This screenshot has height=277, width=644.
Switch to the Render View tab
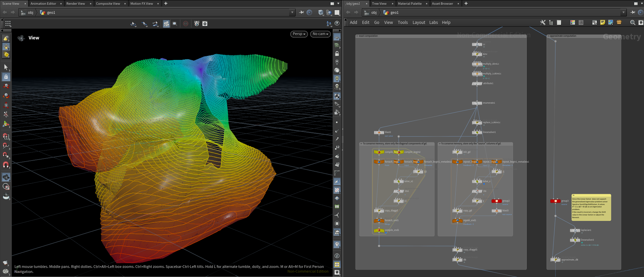pyautogui.click(x=75, y=3)
